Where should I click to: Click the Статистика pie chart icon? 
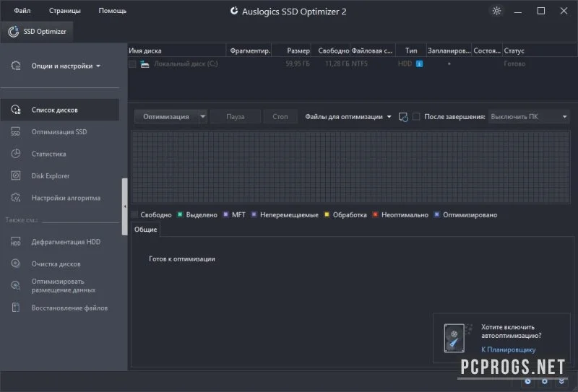click(x=16, y=154)
